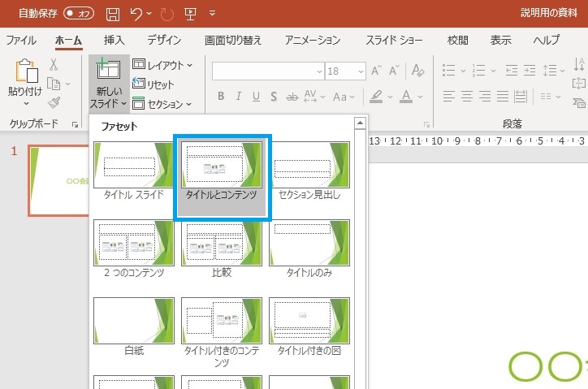The height and width of the screenshot is (389, 588).
Task: Click the text highlight color pen
Action: (376, 97)
